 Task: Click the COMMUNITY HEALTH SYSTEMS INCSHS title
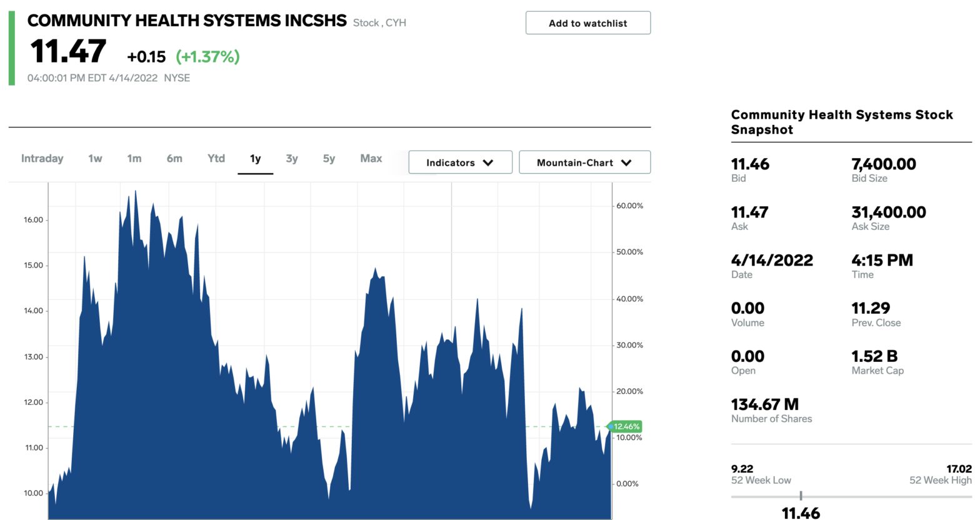tap(187, 21)
